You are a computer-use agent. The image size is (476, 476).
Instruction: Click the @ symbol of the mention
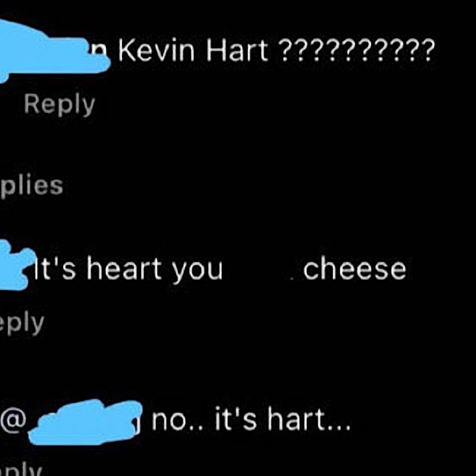(x=13, y=420)
